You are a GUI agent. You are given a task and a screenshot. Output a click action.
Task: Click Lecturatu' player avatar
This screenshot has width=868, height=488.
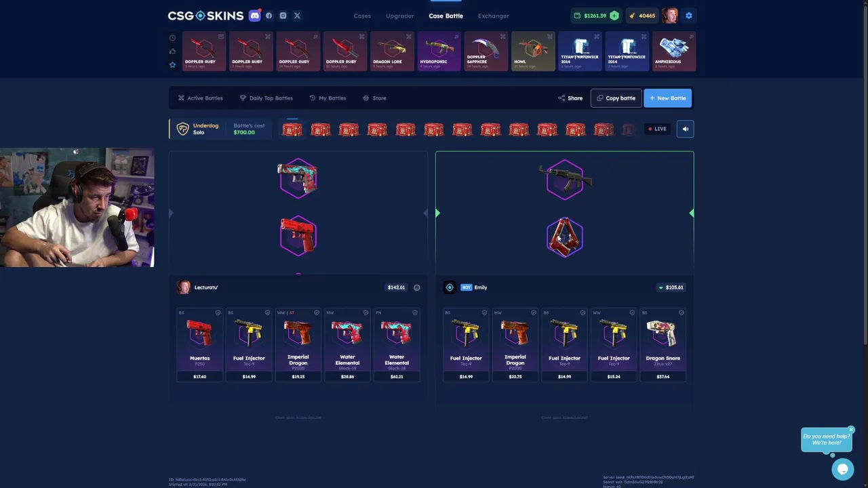(183, 287)
